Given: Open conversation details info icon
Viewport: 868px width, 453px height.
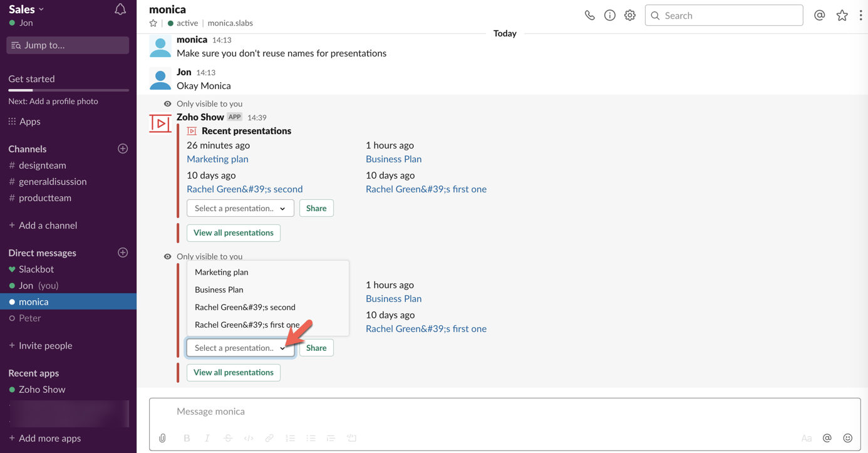Looking at the screenshot, I should click(609, 16).
